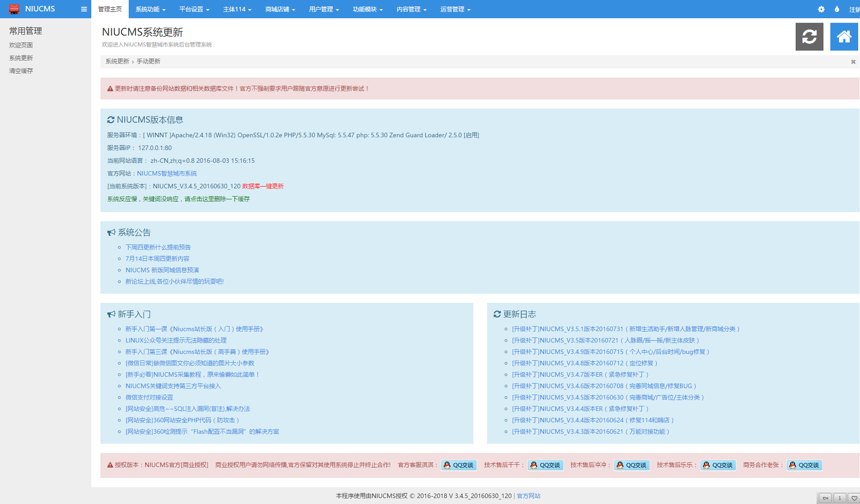Click warning triangle icon beside 授权版本
The image size is (860, 504).
(x=110, y=465)
